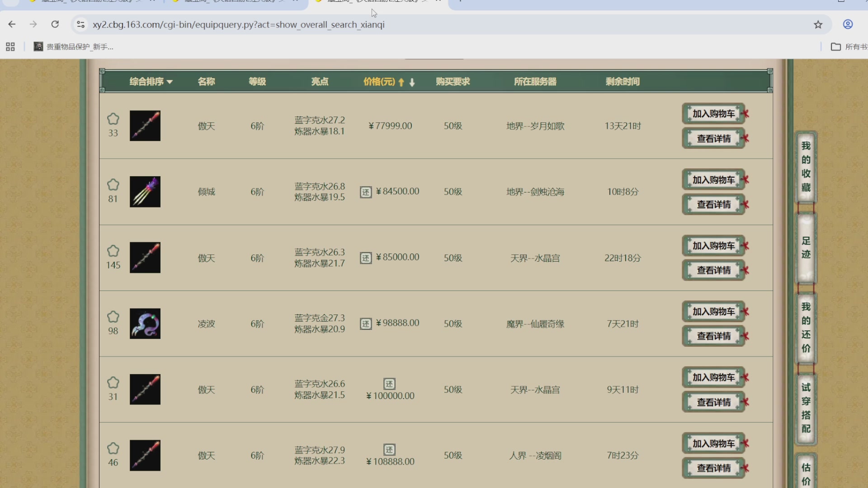The width and height of the screenshot is (868, 488).
Task: Click 查看详情 on the 凌波 listing
Action: tap(713, 336)
